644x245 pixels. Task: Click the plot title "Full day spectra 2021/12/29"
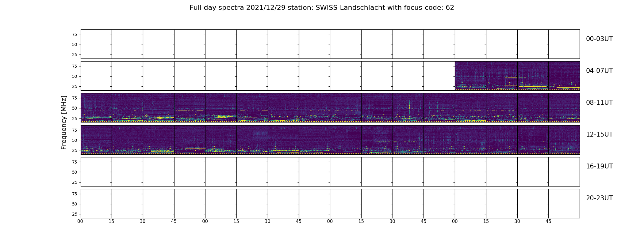point(322,8)
